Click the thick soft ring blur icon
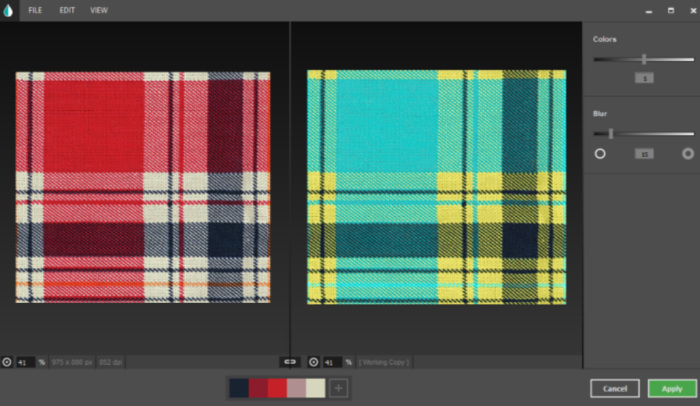This screenshot has width=700, height=406. 688,154
